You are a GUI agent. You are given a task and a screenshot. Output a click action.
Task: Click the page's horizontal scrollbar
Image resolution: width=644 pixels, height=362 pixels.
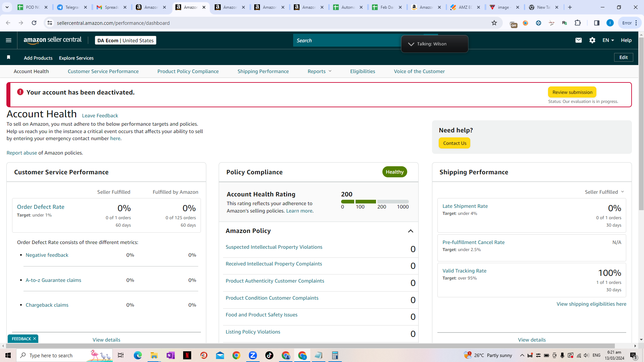tap(310, 346)
